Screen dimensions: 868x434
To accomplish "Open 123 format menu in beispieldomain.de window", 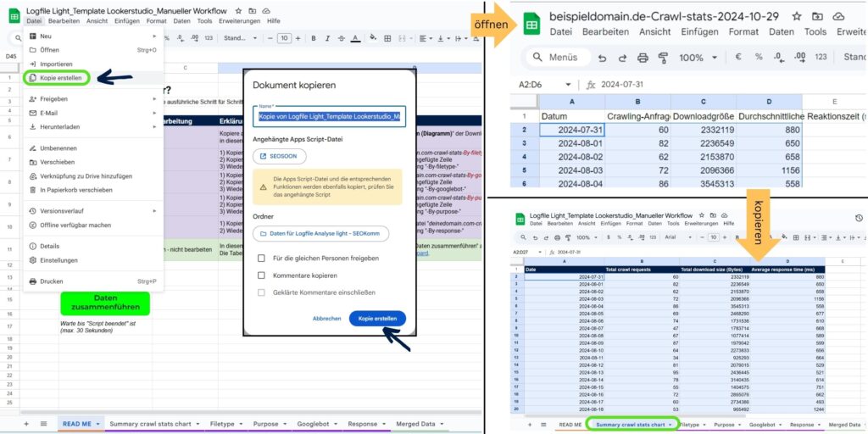I will [821, 57].
